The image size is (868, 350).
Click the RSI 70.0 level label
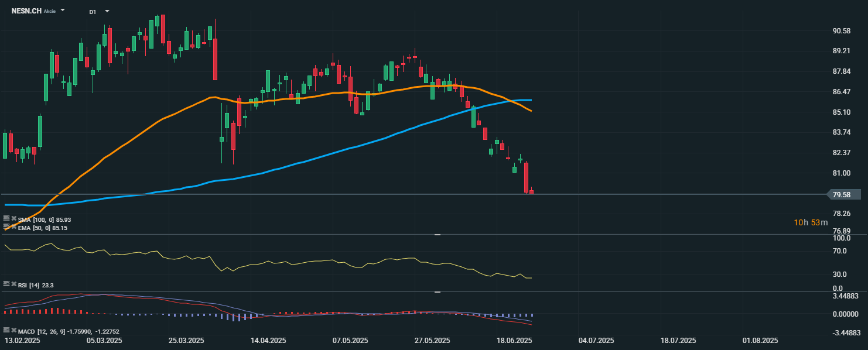coord(839,251)
